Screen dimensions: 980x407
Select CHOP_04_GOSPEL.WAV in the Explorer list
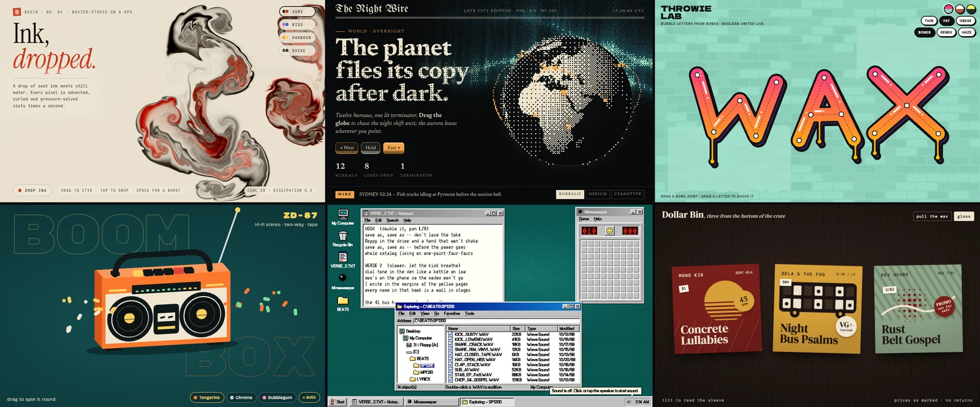point(477,380)
